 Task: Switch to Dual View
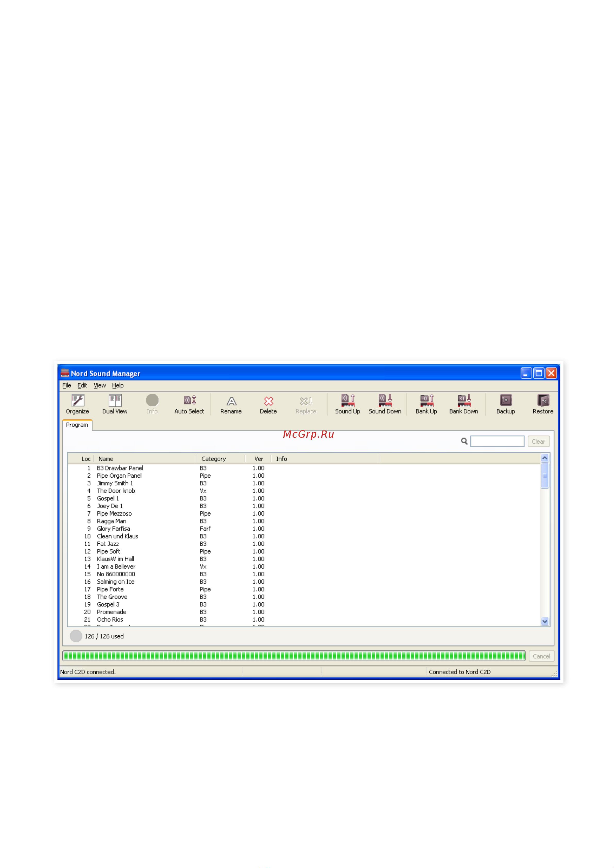tap(115, 404)
